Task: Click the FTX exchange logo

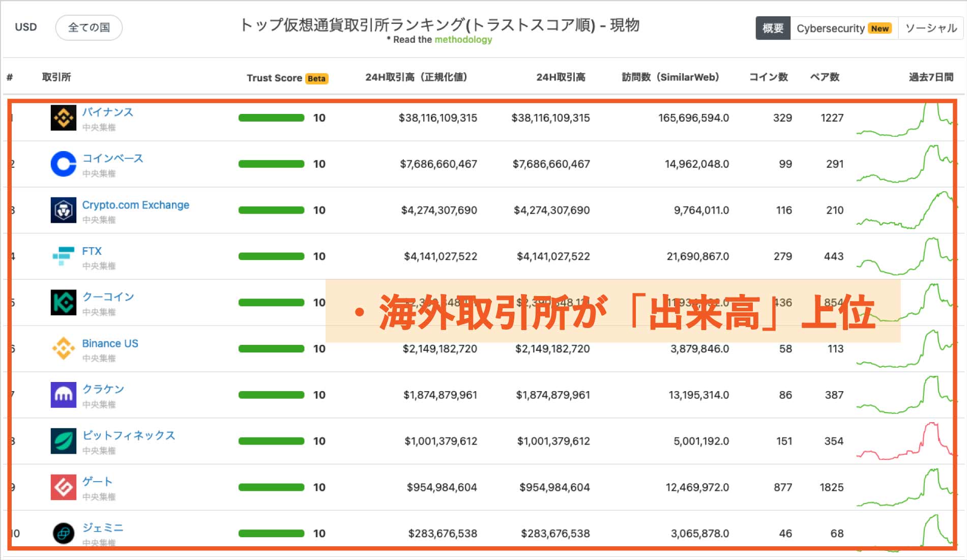Action: point(64,256)
